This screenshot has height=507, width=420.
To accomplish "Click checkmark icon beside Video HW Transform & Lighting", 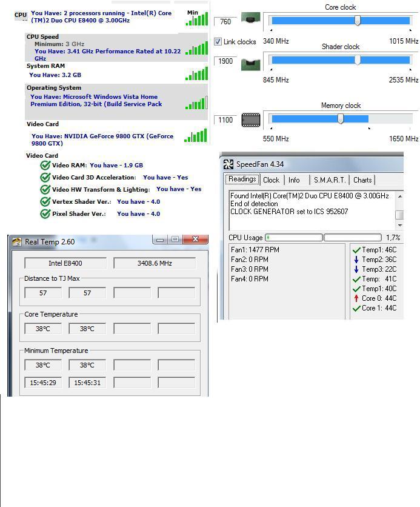I will coord(45,189).
